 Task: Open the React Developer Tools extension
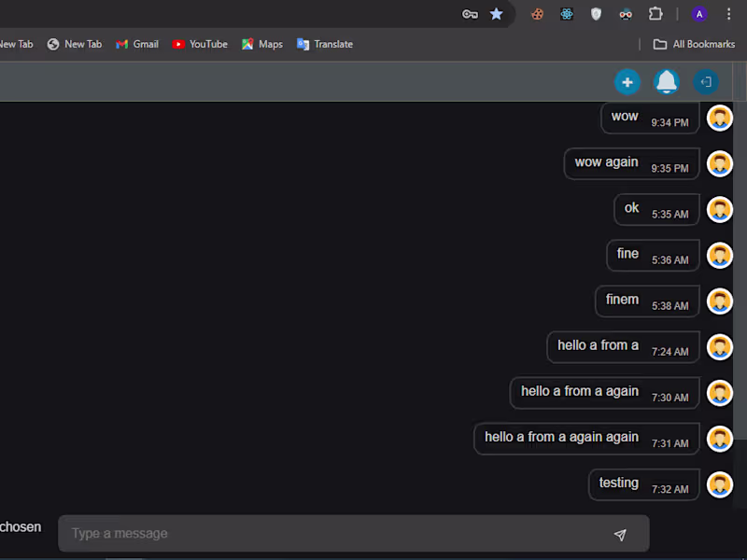tap(567, 14)
